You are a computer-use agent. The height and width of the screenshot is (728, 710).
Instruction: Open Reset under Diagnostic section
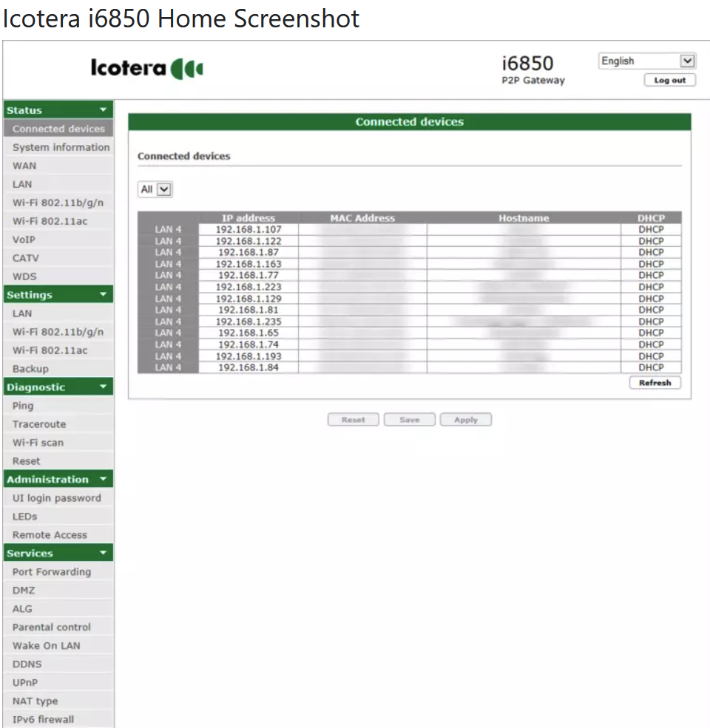58,461
